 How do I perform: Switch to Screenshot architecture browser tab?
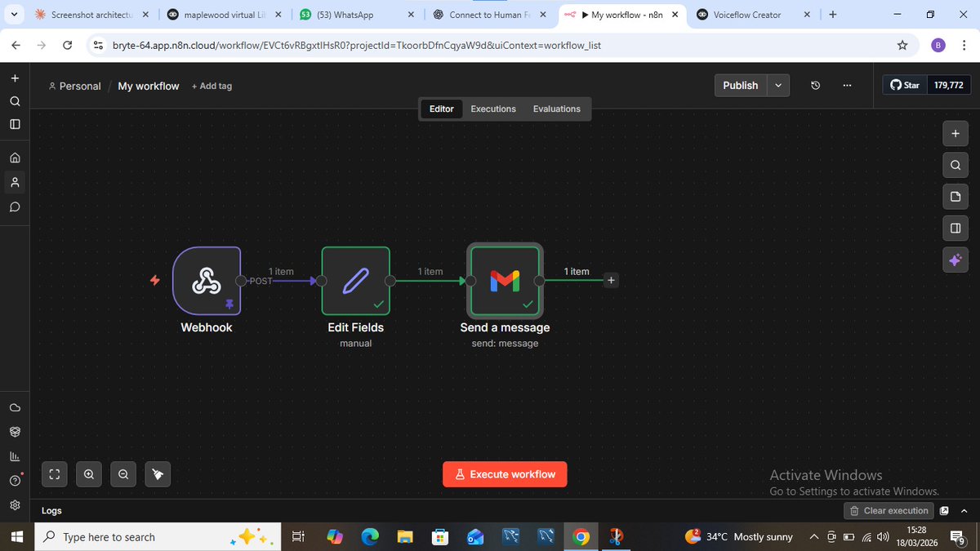tap(90, 15)
